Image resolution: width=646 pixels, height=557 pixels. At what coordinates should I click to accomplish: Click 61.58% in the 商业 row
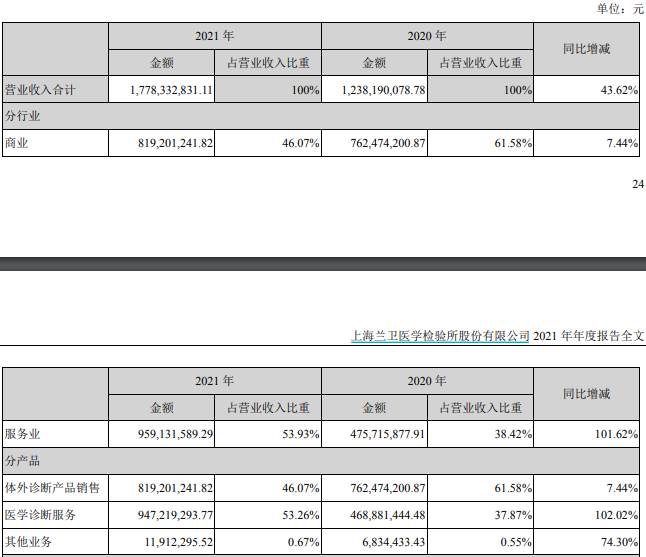pos(513,143)
